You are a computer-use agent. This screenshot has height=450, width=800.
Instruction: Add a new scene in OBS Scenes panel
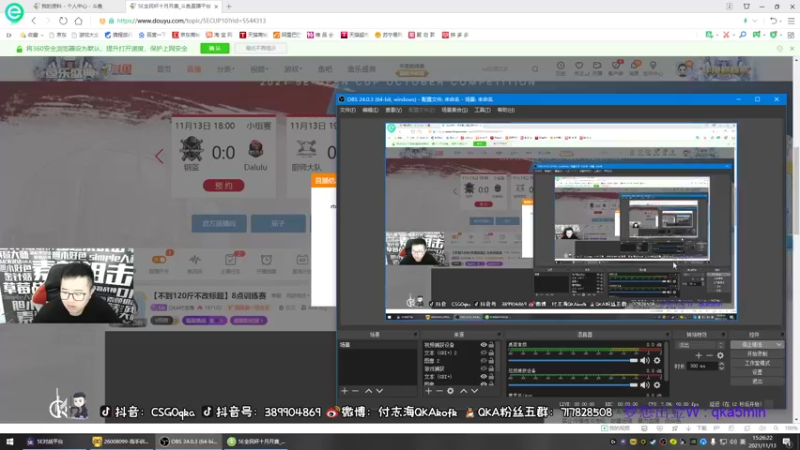pos(344,391)
